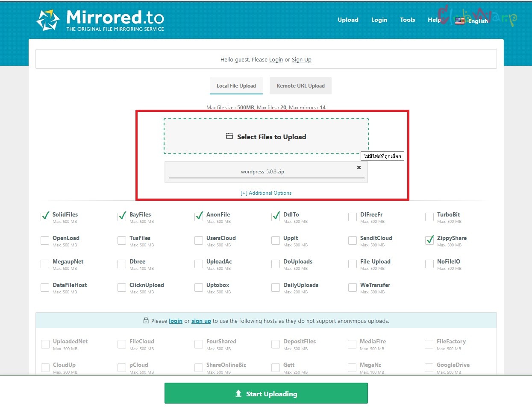Click the folder icon in Select Files area
Screen dimensions: 532x407
229,136
